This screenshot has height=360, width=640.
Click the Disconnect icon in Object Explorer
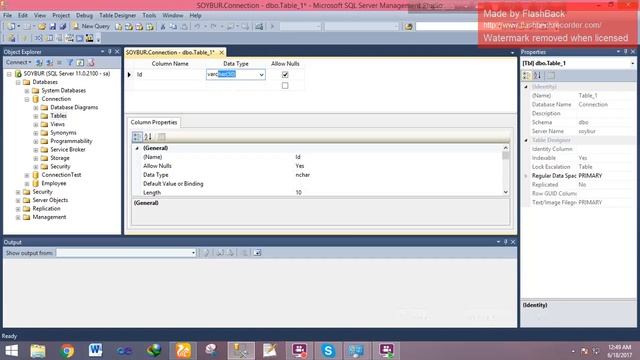tap(49, 62)
